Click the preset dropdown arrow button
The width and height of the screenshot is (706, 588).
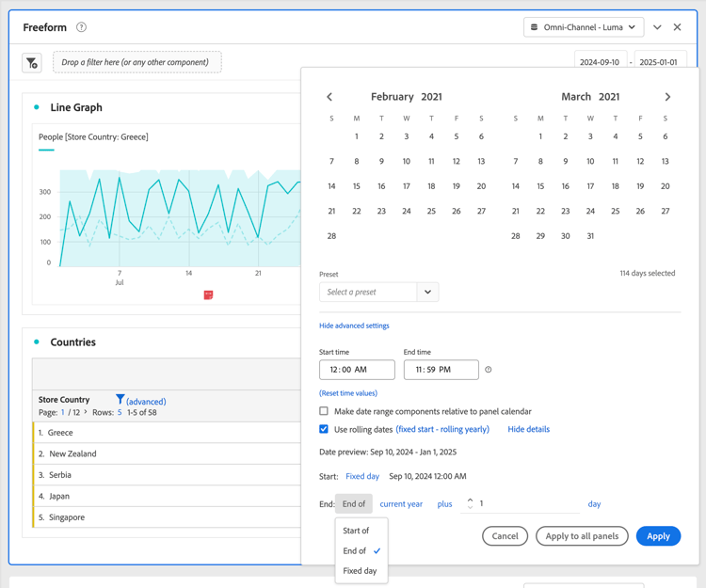427,292
